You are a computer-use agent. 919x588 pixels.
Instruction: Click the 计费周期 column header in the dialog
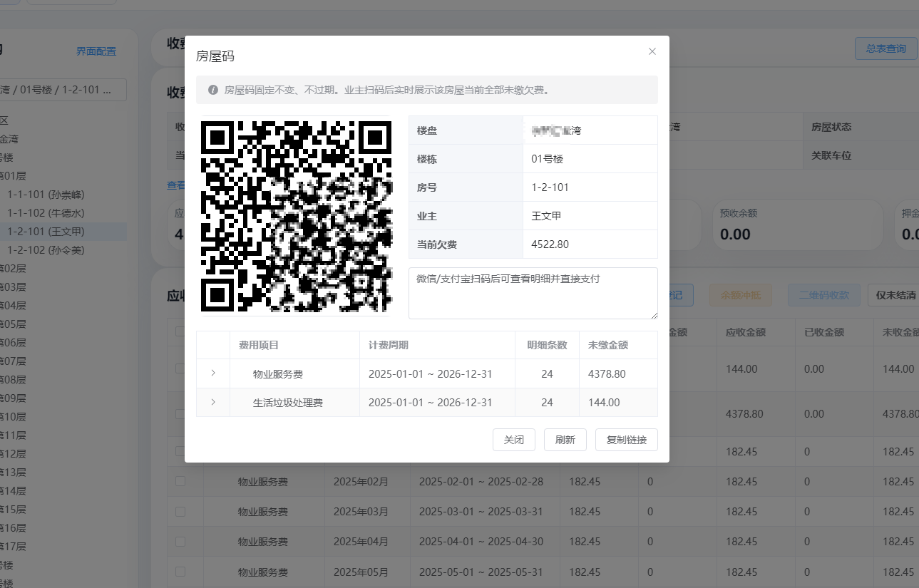(389, 345)
